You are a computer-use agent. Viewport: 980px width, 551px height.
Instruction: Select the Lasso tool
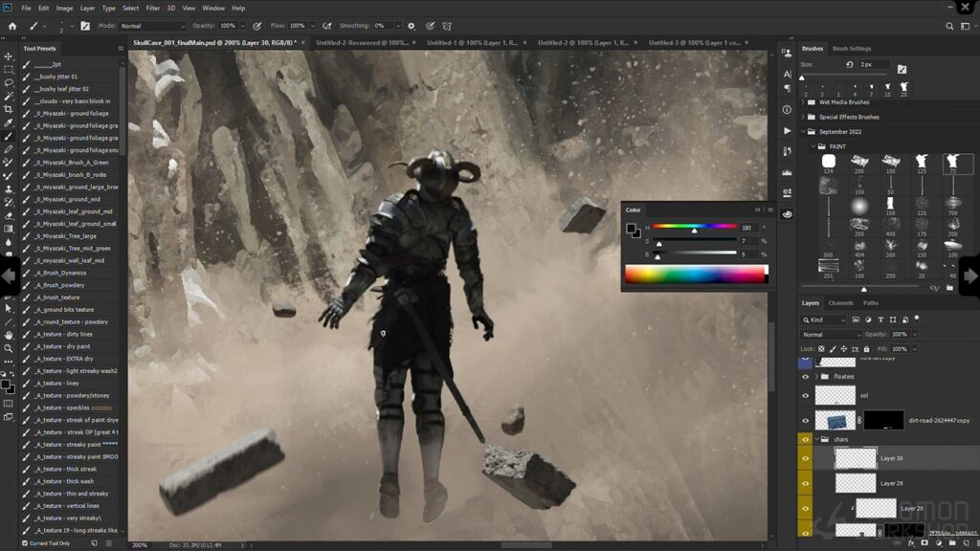tap(8, 82)
